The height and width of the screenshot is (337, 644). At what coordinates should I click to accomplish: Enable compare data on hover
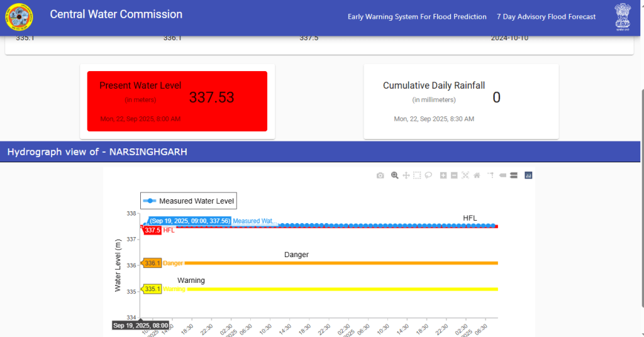[513, 175]
